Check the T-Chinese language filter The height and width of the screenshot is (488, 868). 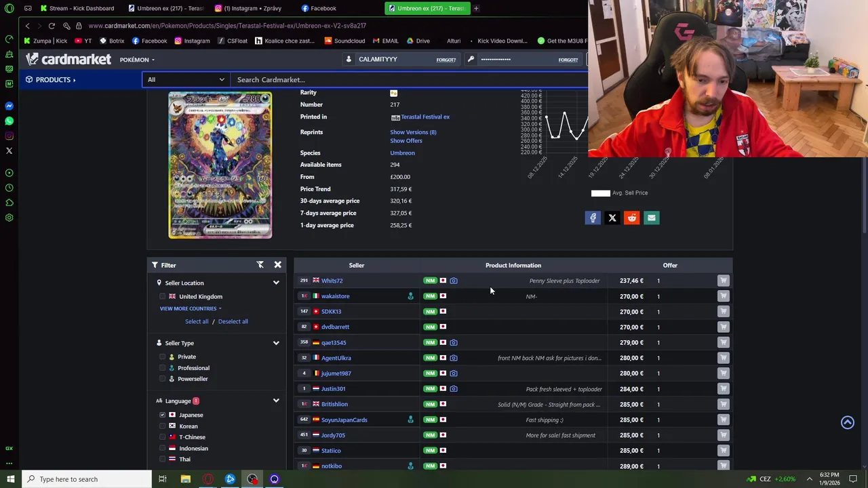[x=162, y=437]
